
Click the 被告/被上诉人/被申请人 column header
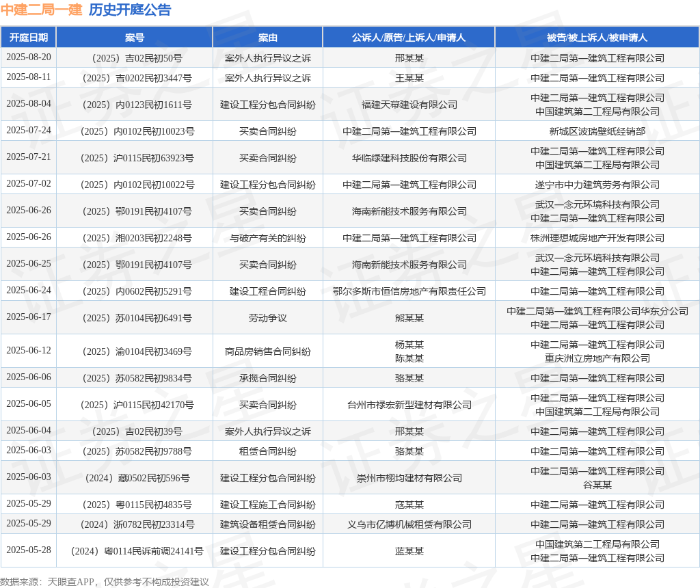[x=597, y=38]
